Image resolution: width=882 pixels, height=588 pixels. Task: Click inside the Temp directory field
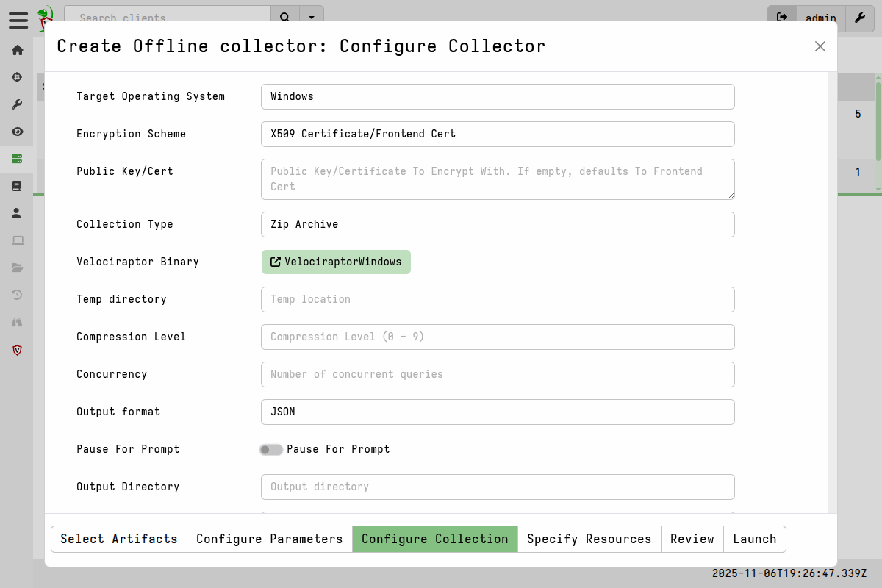tap(498, 299)
